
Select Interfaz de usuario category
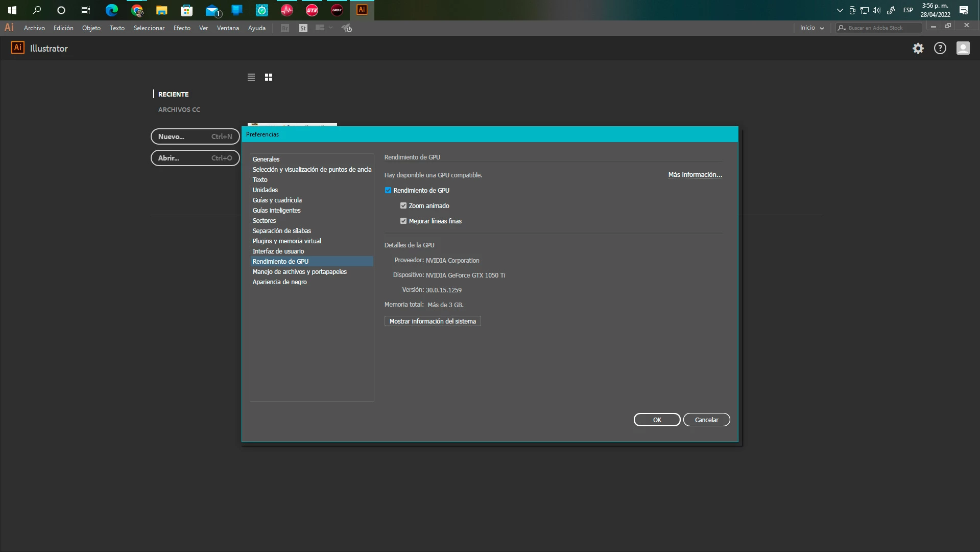312,251
